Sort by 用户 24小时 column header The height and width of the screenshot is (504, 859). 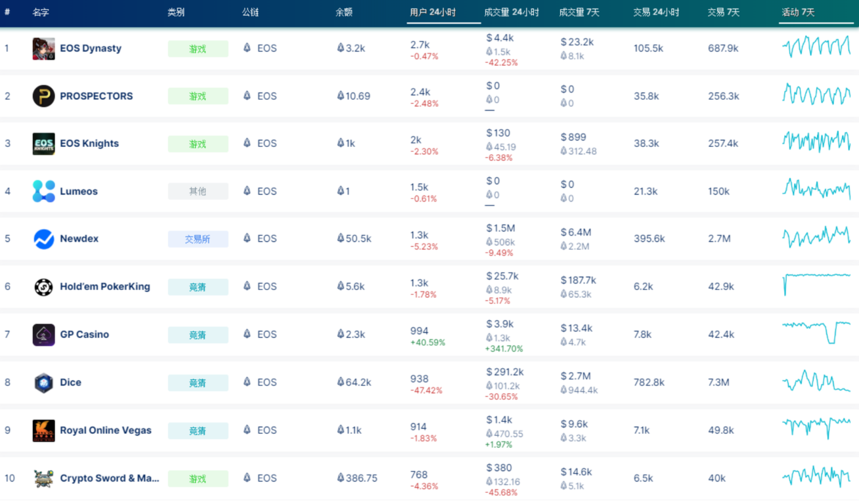(x=433, y=12)
